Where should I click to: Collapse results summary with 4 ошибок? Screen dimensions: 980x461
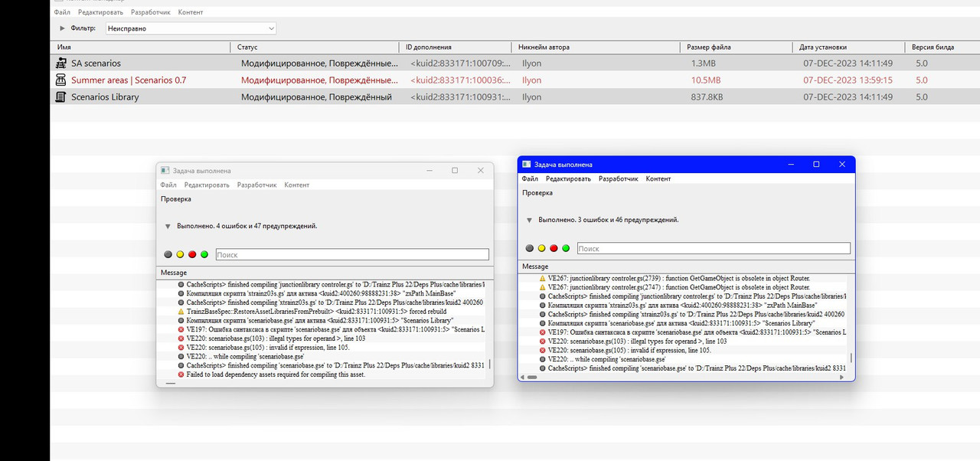click(168, 226)
